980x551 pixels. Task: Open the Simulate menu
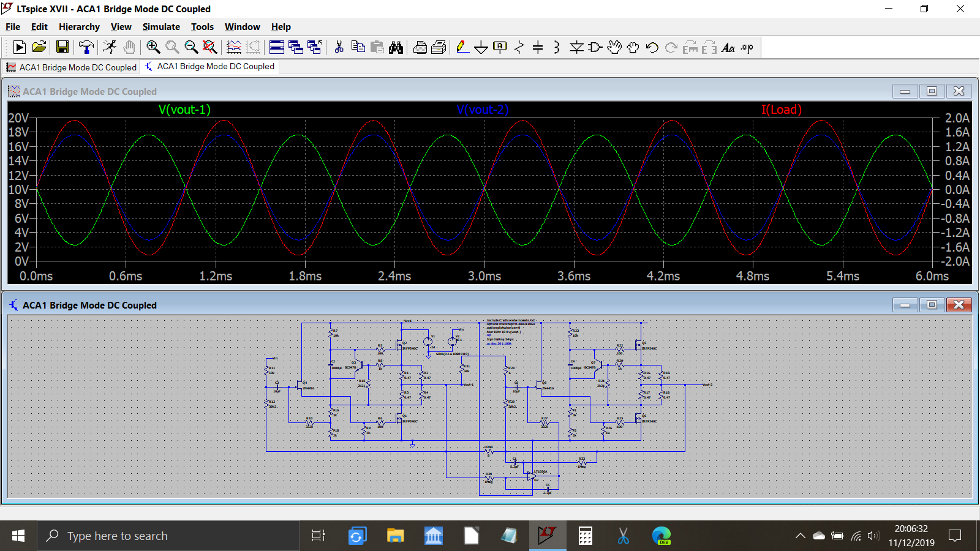[x=161, y=27]
